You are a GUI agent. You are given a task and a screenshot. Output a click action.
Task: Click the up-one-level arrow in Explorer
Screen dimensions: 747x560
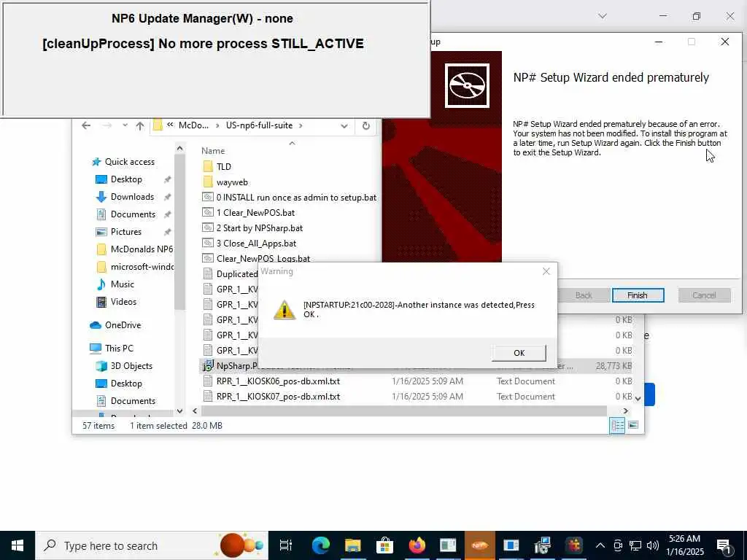tap(139, 125)
